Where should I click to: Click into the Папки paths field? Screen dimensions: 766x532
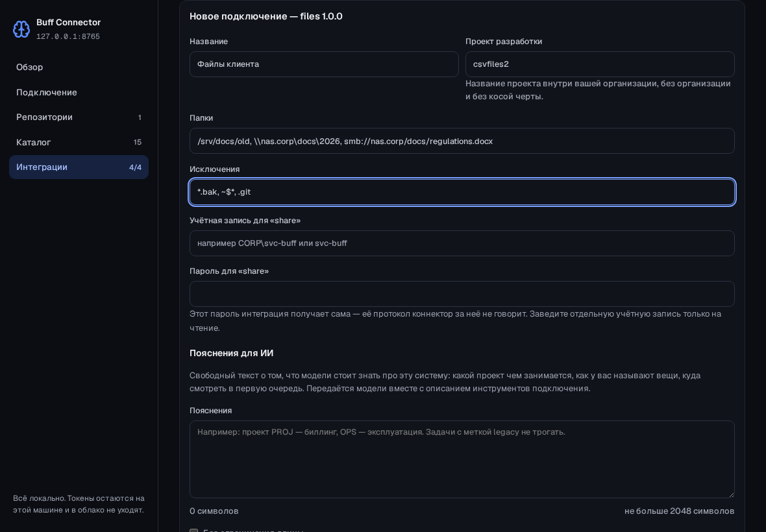(462, 141)
